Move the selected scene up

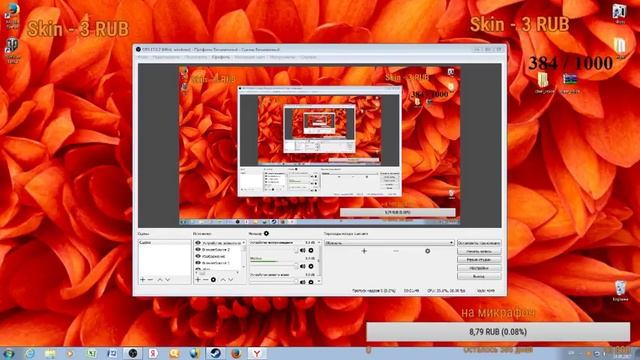[160, 280]
